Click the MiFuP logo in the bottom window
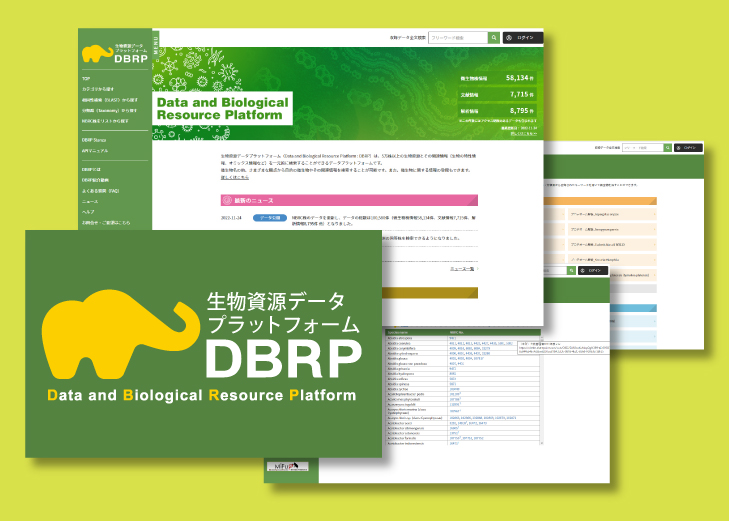 pos(287,466)
